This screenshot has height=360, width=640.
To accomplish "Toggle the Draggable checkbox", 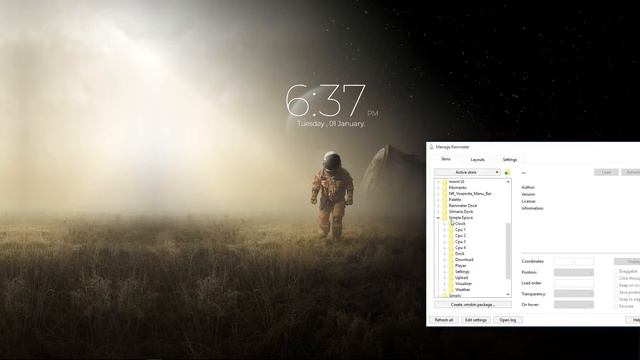I will pos(616,271).
